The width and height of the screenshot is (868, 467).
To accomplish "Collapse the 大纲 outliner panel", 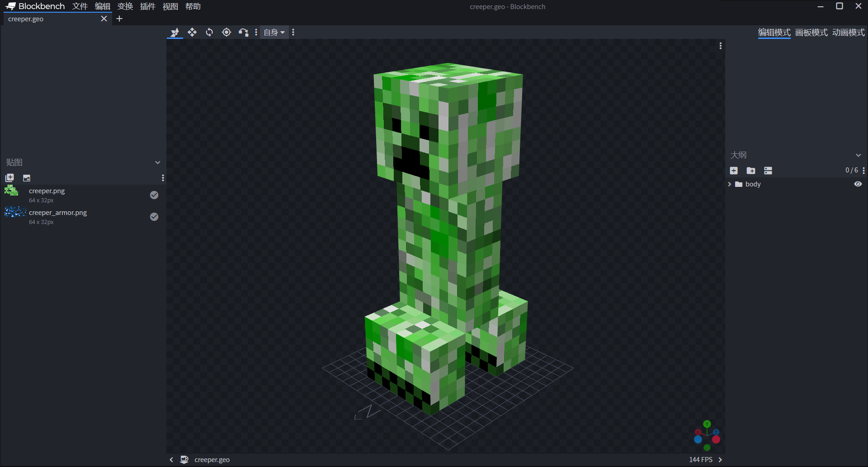I will (858, 155).
